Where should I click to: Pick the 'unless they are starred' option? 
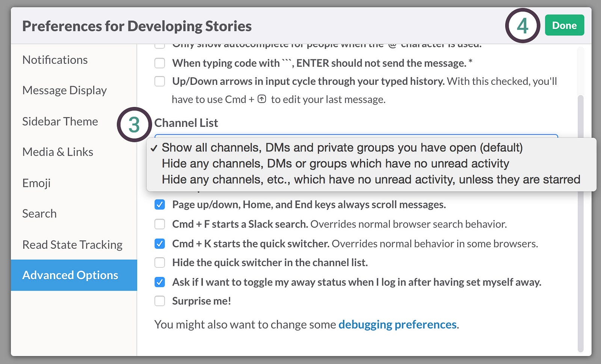(371, 179)
